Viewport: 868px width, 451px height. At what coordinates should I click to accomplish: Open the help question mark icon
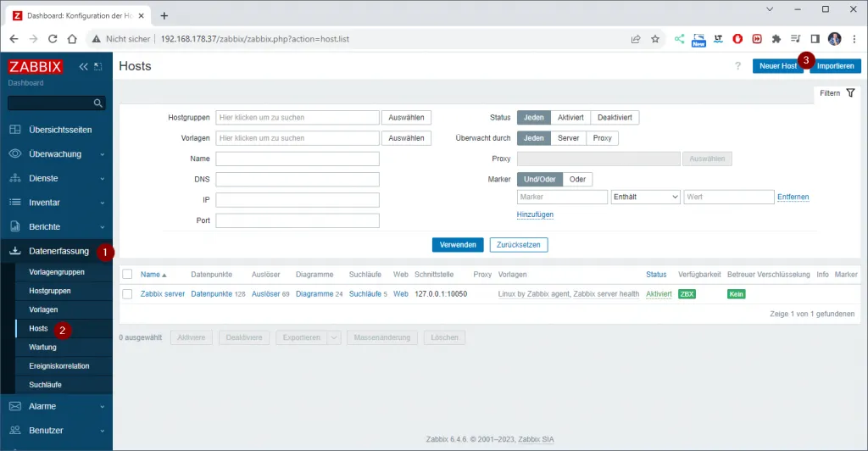click(x=738, y=66)
